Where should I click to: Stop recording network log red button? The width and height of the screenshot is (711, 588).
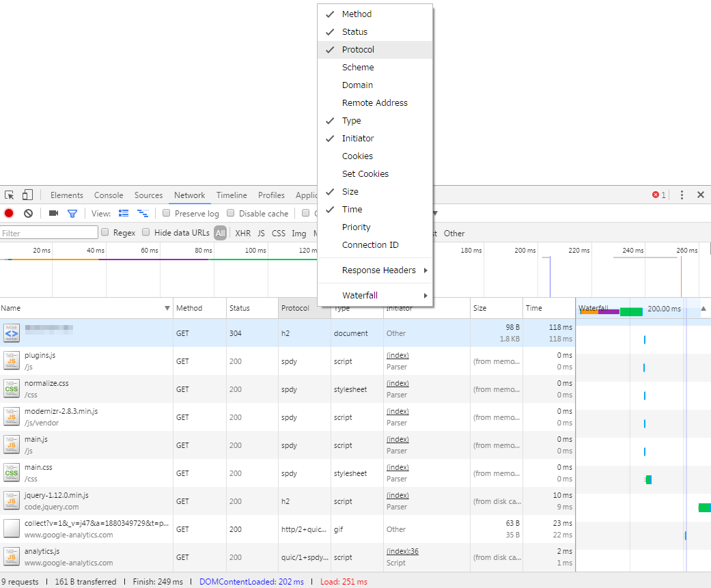click(9, 213)
